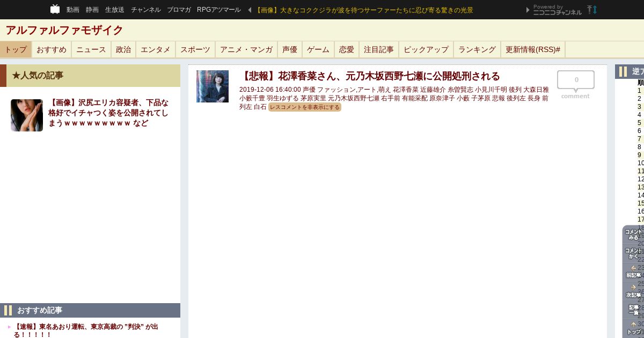Click the 動画 link in top bar
Image resolution: width=644 pixels, height=338 pixels.
pyautogui.click(x=73, y=10)
